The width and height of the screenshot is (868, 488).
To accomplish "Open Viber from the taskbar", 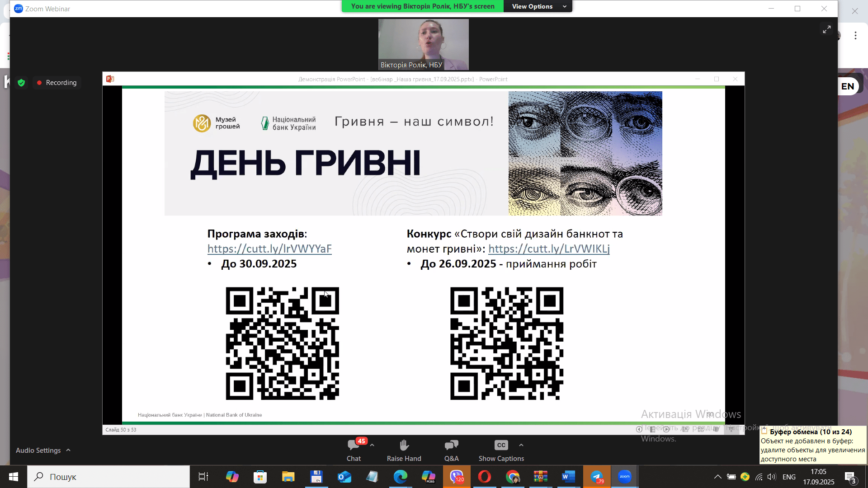I will (457, 477).
